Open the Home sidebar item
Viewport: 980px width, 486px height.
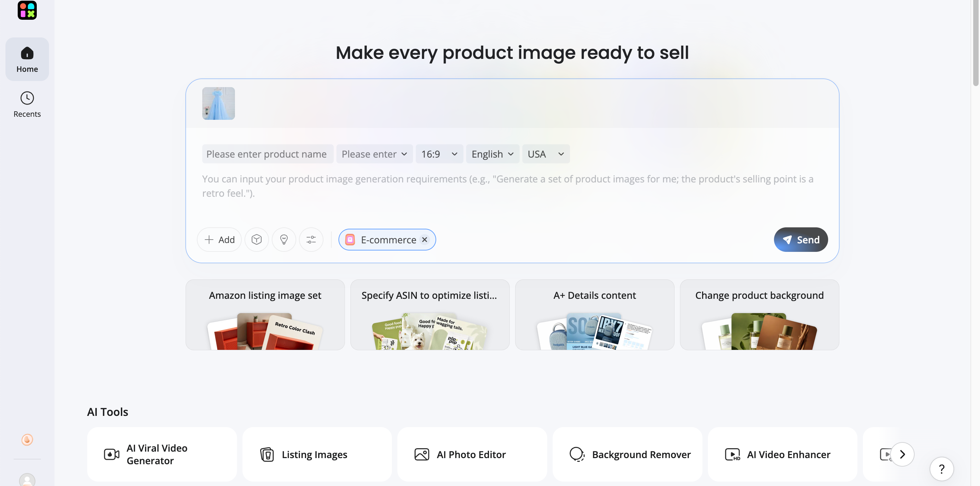[27, 59]
